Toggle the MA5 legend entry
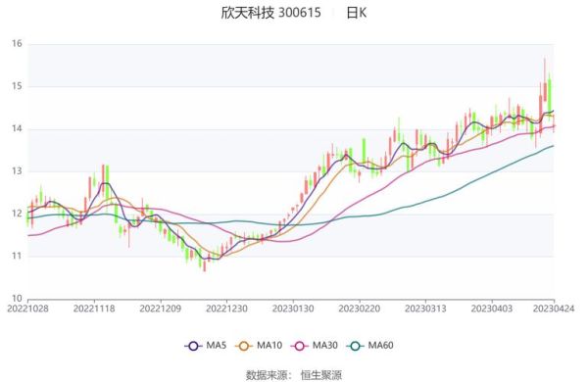The height and width of the screenshot is (382, 588). 206,345
